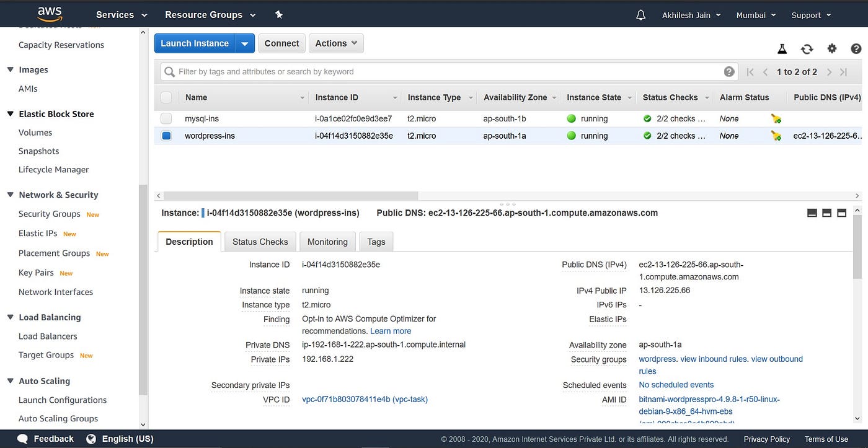Click the language globe icon

pos(91,439)
